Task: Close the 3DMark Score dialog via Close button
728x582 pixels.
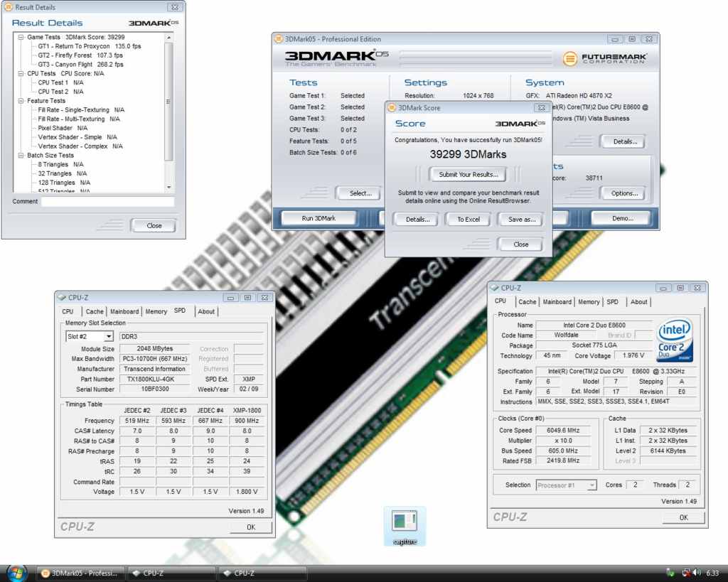Action: (520, 244)
